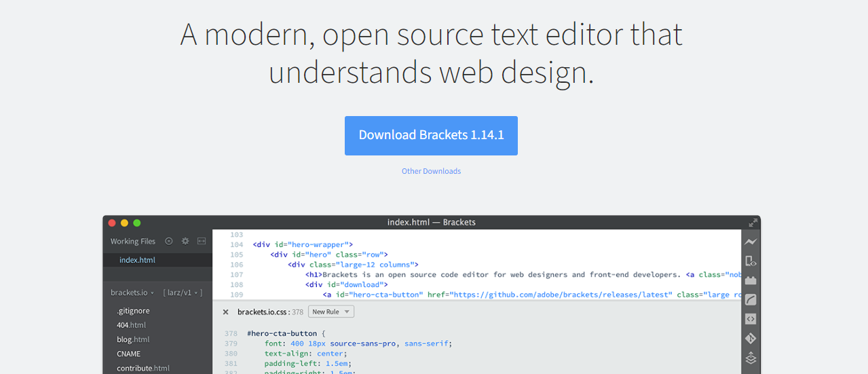Screen dimensions: 868x374
Task: Click the Working Files heading
Action: [x=133, y=241]
